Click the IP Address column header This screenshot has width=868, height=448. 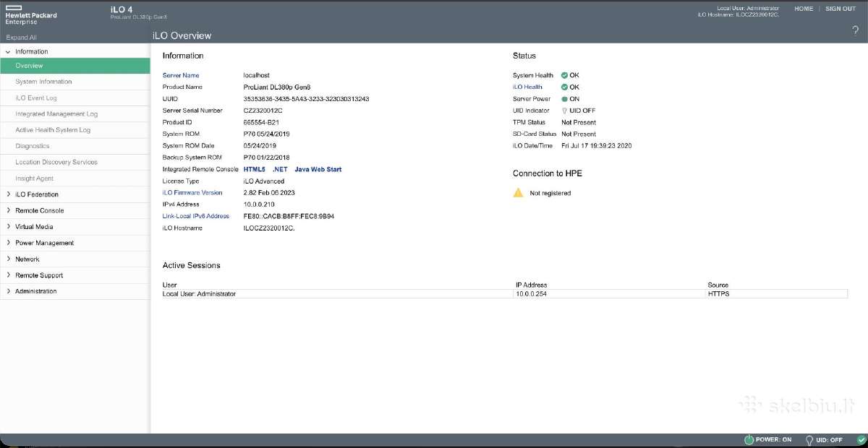click(x=531, y=285)
